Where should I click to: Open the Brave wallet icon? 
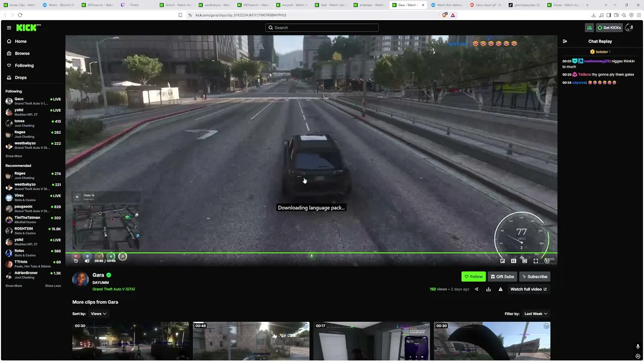click(617, 15)
